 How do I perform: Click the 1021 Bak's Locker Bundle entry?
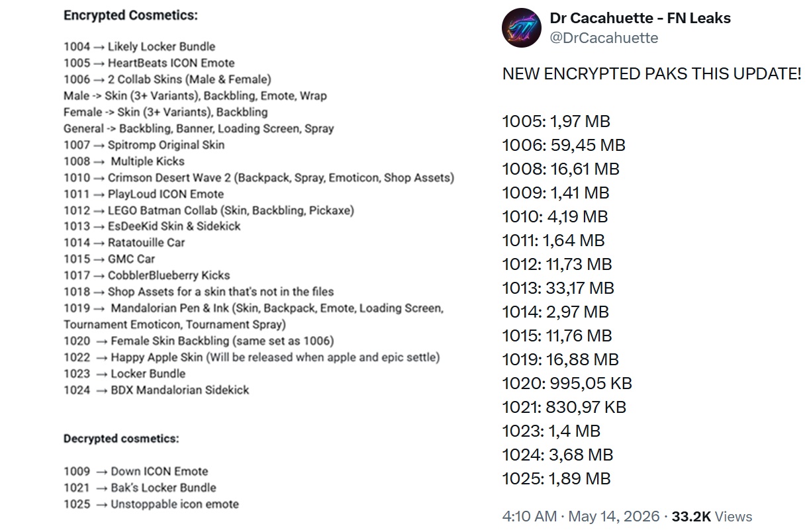[140, 488]
